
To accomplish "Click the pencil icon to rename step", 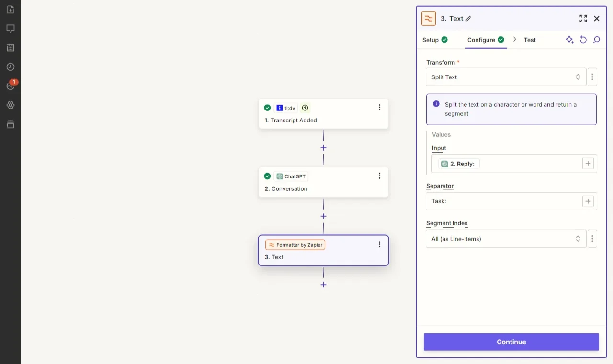I will point(468,19).
